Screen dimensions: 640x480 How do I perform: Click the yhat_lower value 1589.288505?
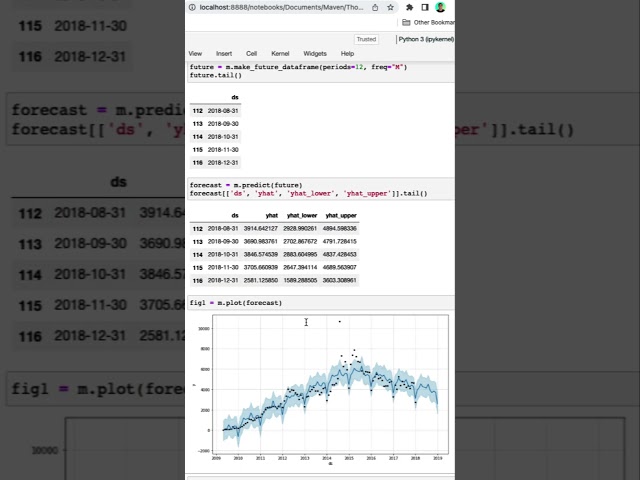[x=300, y=280]
